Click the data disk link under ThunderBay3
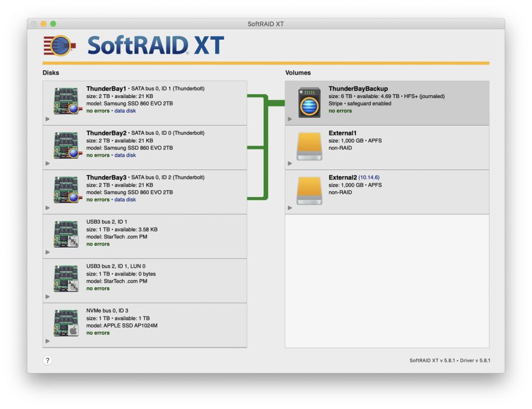 (125, 199)
